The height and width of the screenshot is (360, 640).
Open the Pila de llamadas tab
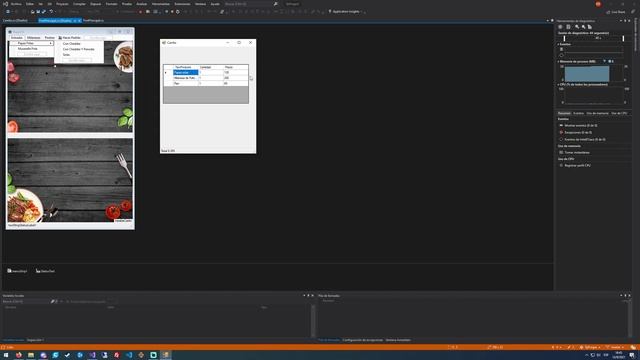click(329, 340)
